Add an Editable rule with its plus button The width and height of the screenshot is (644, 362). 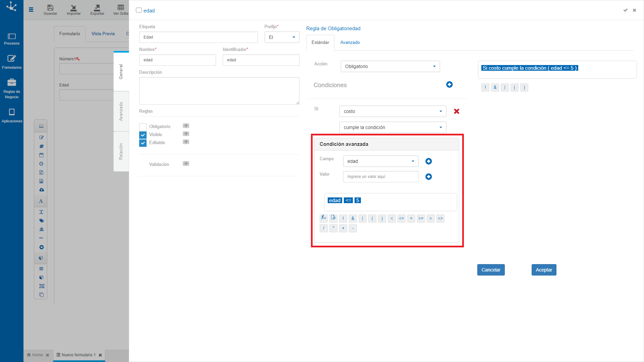[186, 142]
